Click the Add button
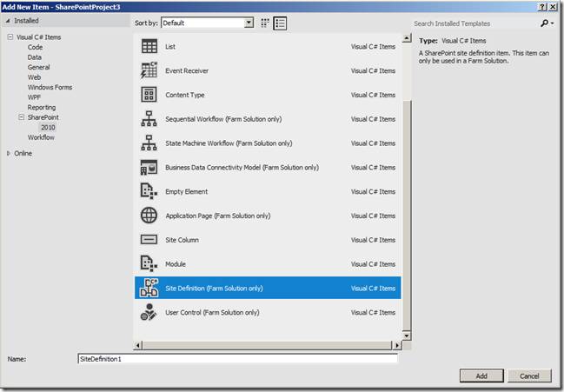Image resolution: width=564 pixels, height=392 pixels. click(x=481, y=375)
